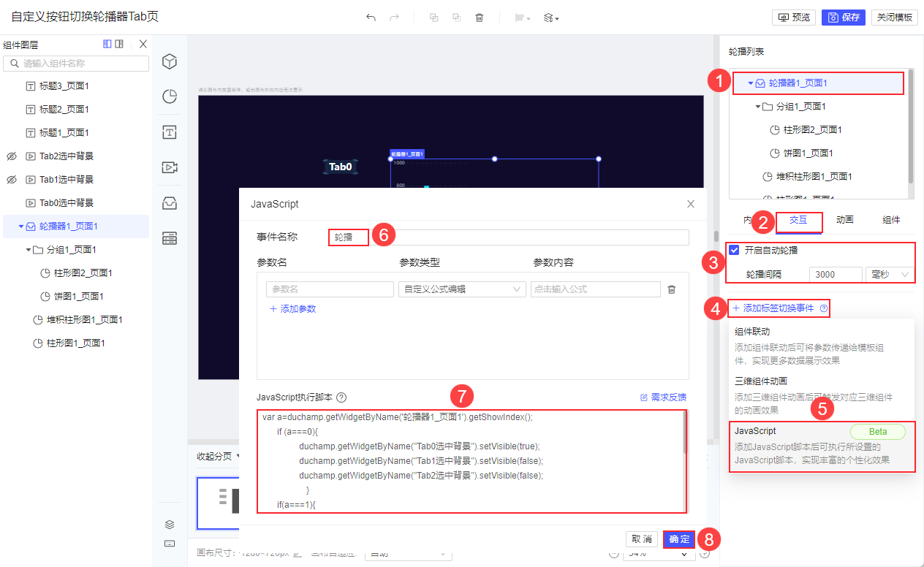
Task: Open the 3D cube component library
Action: 170,61
